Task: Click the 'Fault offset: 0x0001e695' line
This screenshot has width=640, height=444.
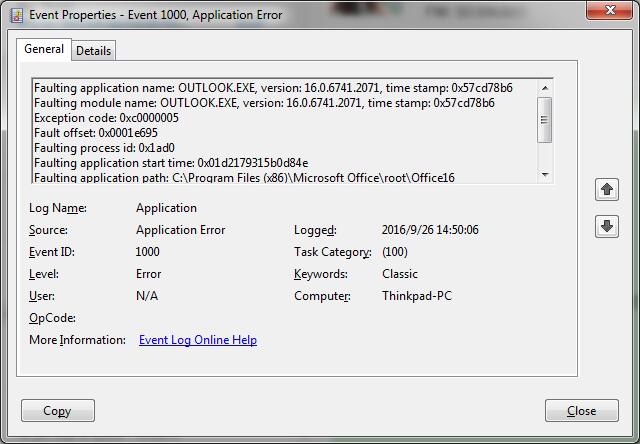Action: 96,133
